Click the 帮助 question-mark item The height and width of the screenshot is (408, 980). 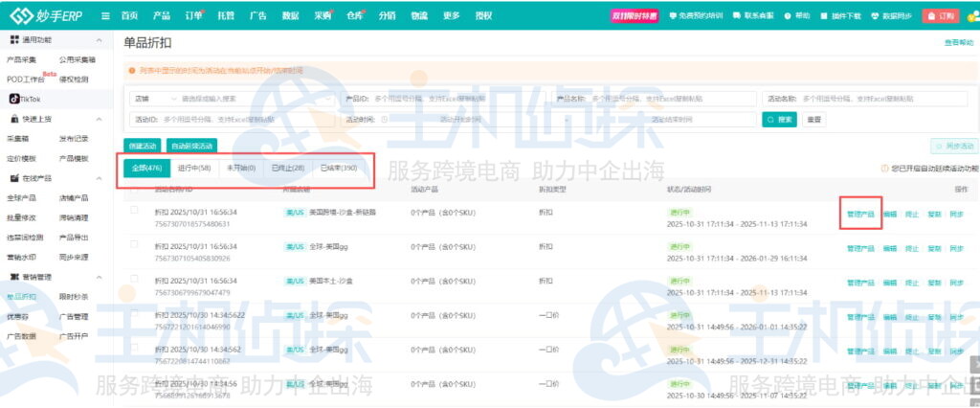(797, 16)
